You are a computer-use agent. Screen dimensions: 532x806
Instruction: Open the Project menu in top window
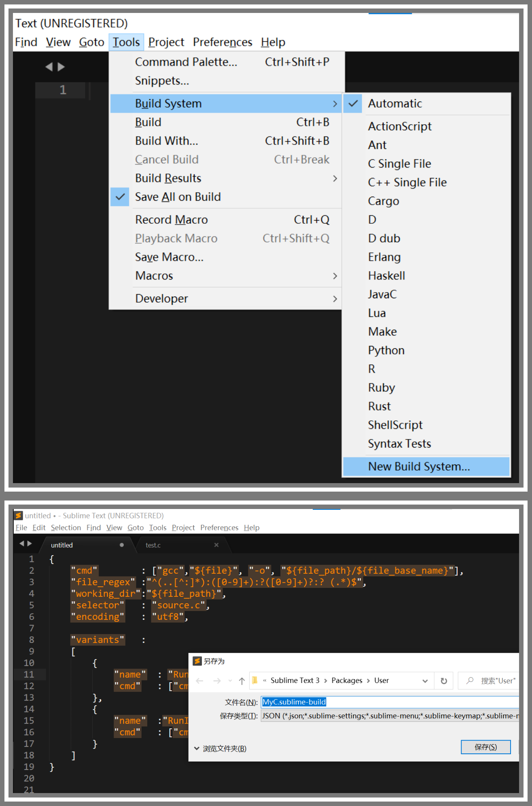(166, 42)
